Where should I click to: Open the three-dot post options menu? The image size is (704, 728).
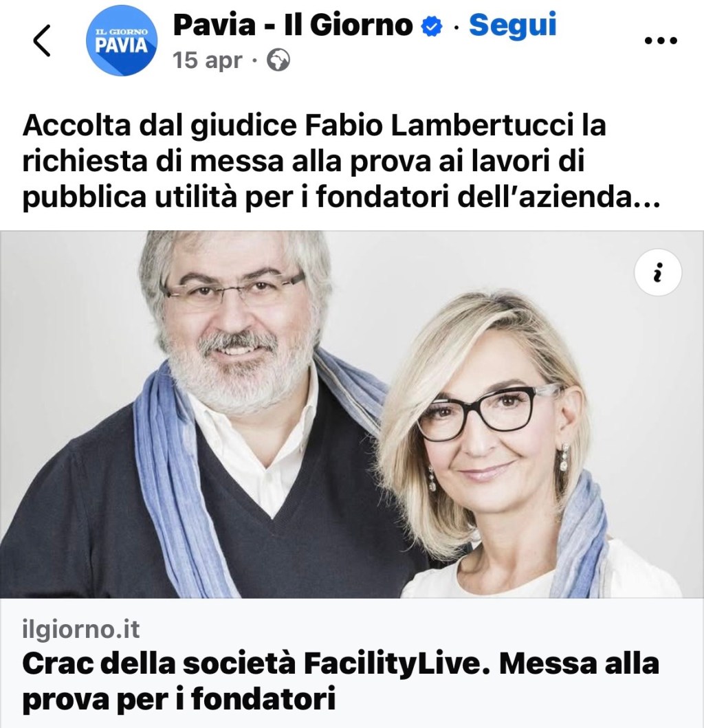[661, 41]
